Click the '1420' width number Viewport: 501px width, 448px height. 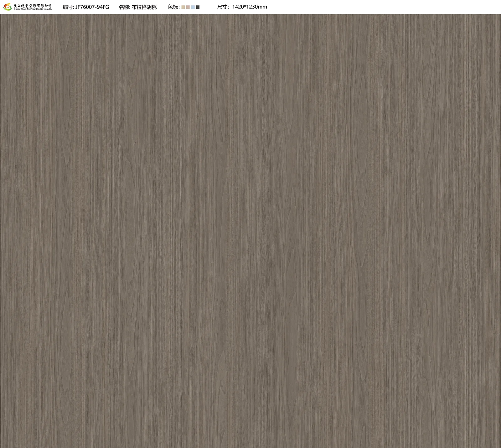pos(238,7)
